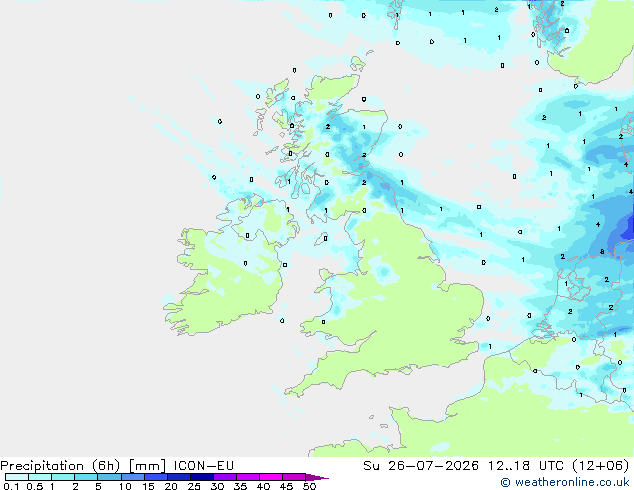Click the legend arrow tip above 50 mm
This screenshot has width=634, height=490.
click(x=317, y=478)
